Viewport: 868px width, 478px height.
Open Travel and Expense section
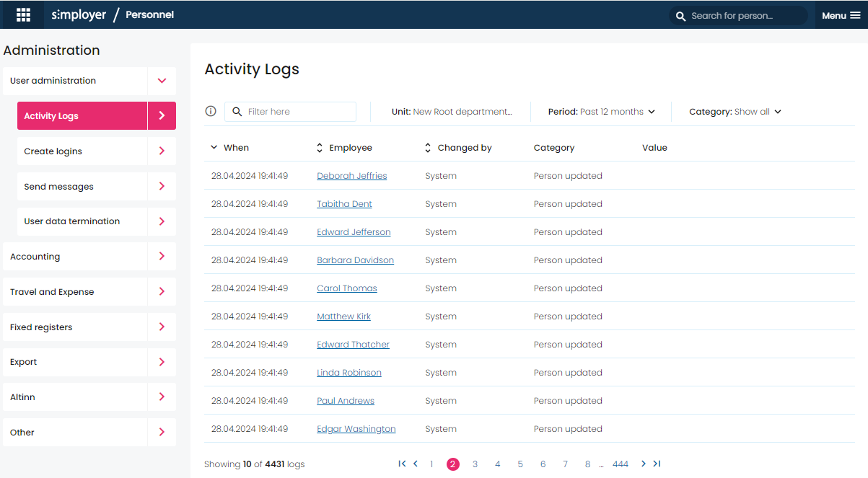pyautogui.click(x=89, y=292)
